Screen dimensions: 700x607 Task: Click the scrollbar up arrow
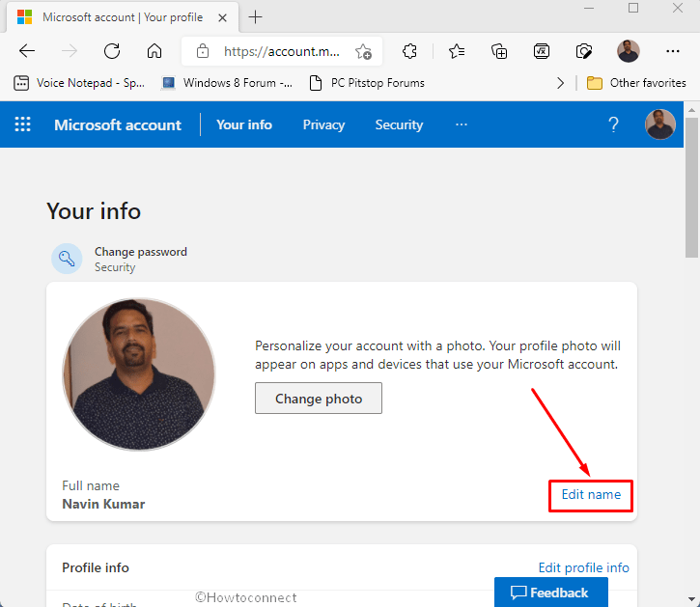coord(691,110)
